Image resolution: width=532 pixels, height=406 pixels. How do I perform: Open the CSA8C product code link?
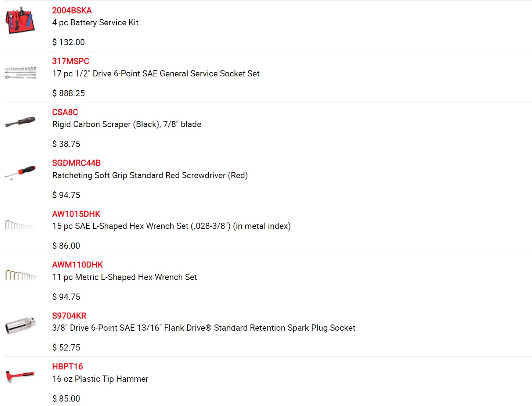[65, 112]
